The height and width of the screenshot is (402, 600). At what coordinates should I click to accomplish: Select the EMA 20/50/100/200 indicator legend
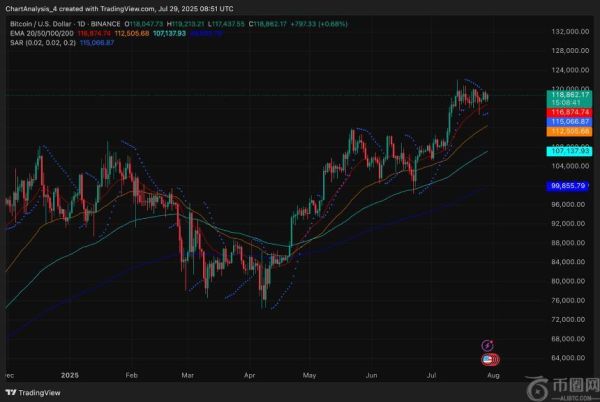pos(36,31)
